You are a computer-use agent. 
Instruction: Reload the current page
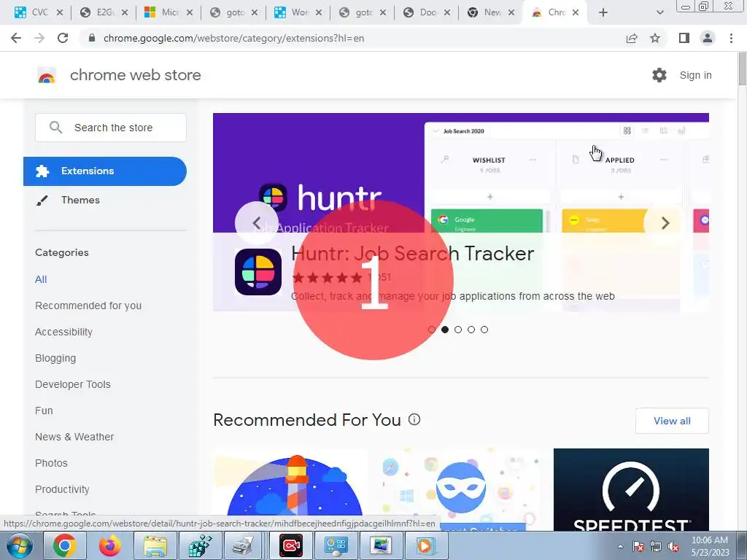63,38
